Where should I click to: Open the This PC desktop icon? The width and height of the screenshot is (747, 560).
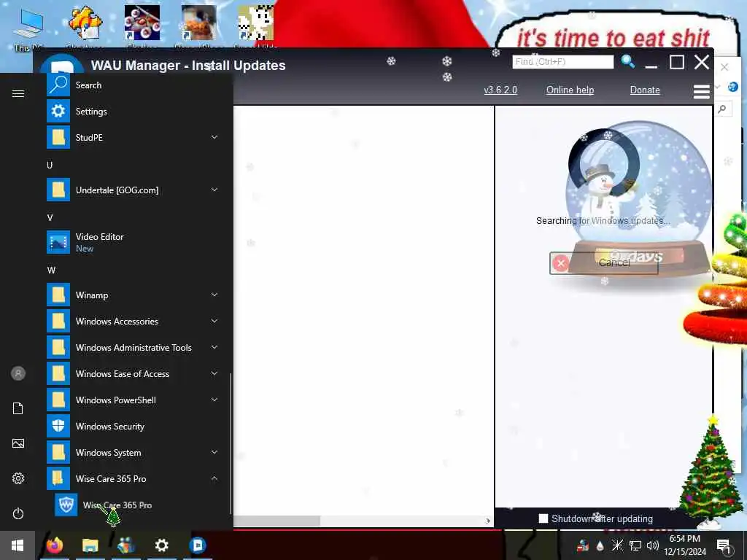click(x=28, y=29)
